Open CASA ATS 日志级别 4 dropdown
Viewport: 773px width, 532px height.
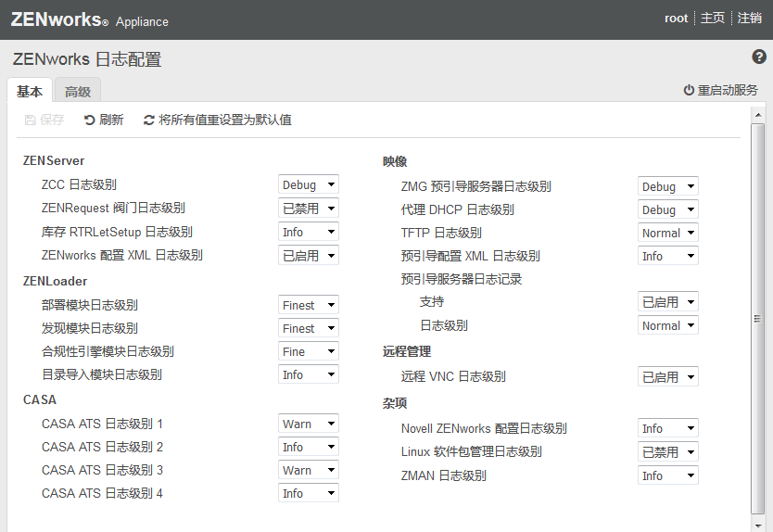click(308, 493)
